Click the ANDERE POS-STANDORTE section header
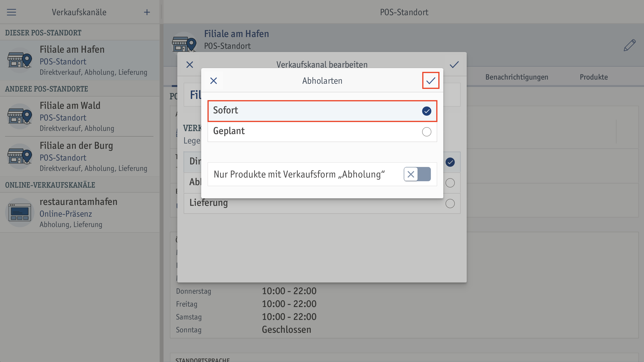 (46, 89)
